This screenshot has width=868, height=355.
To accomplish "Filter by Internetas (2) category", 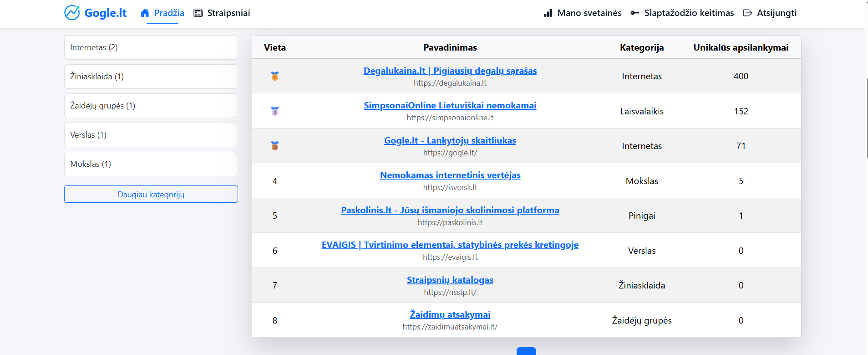I will click(151, 47).
